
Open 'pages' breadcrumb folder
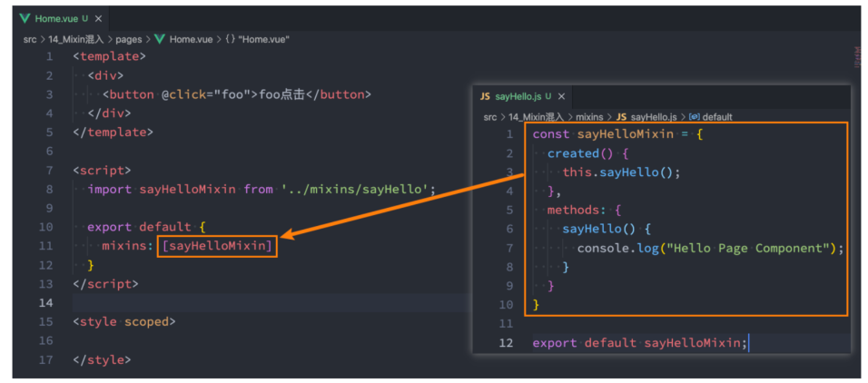pos(129,39)
